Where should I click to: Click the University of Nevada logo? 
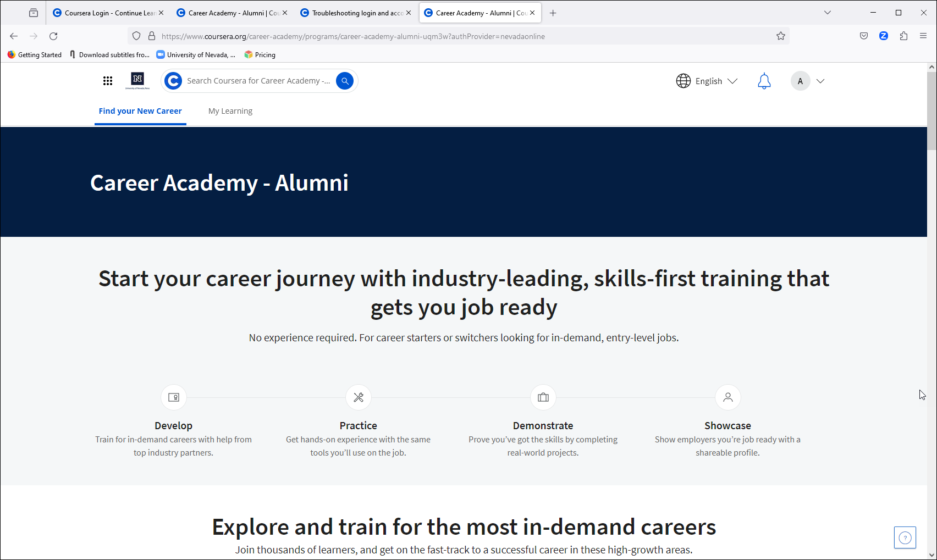(x=137, y=80)
